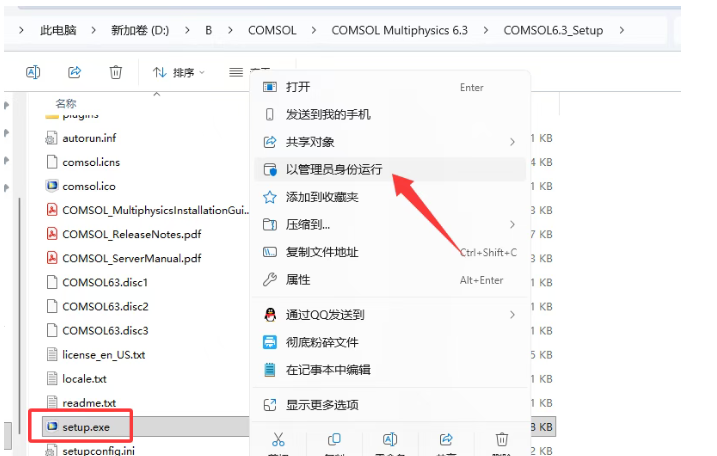Image resolution: width=717 pixels, height=456 pixels.
Task: Select COMSOL_ReleaseNotes.pdf
Action: (132, 234)
